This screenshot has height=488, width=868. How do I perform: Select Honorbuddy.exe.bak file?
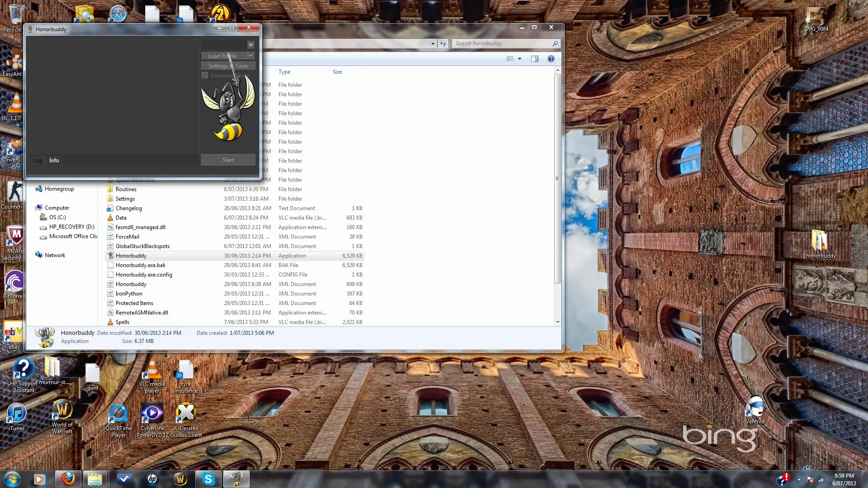(234, 265)
